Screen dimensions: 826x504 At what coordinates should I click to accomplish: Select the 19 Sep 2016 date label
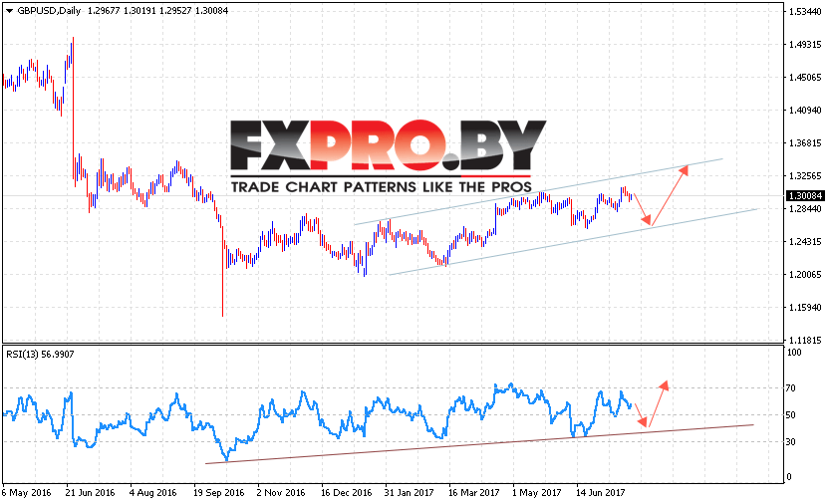218,493
